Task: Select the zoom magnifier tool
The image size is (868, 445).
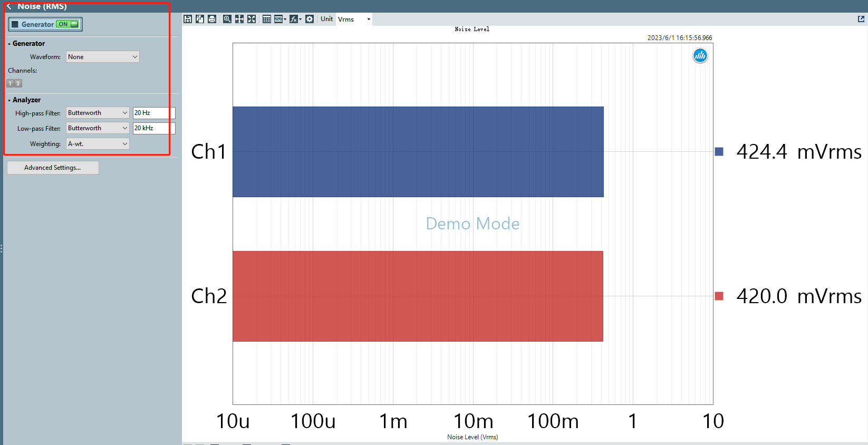Action: 227,19
